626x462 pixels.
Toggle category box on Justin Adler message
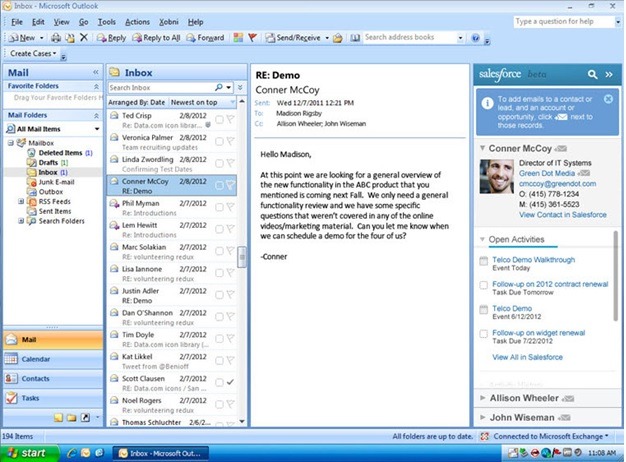219,295
